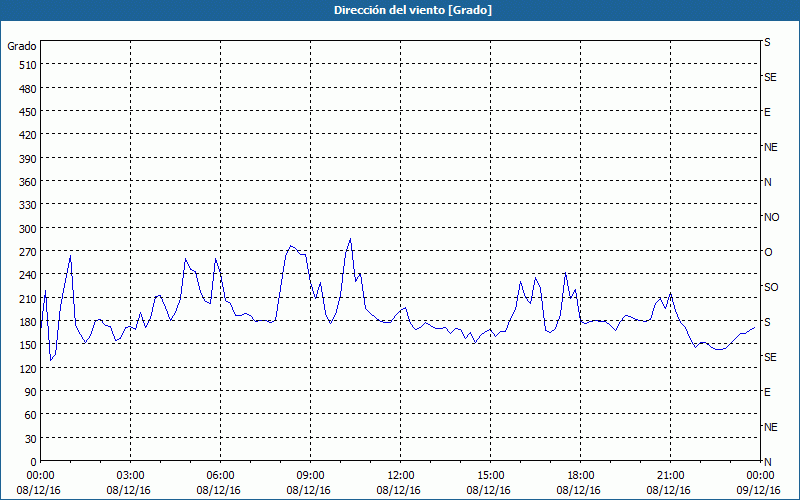Select the 450 degree axis label
Image resolution: width=800 pixels, height=500 pixels.
click(x=28, y=112)
